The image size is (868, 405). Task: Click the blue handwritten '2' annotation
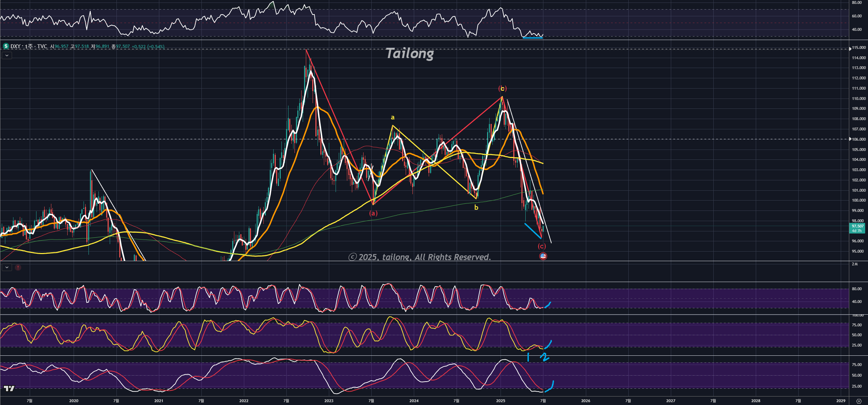[545, 357]
